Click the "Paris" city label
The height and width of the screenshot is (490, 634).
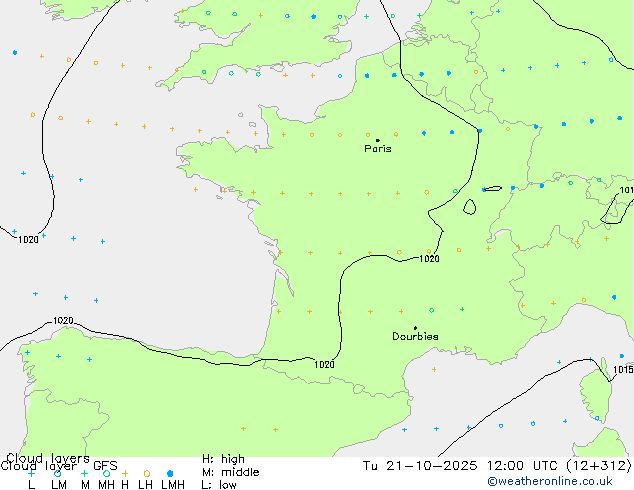tap(378, 149)
